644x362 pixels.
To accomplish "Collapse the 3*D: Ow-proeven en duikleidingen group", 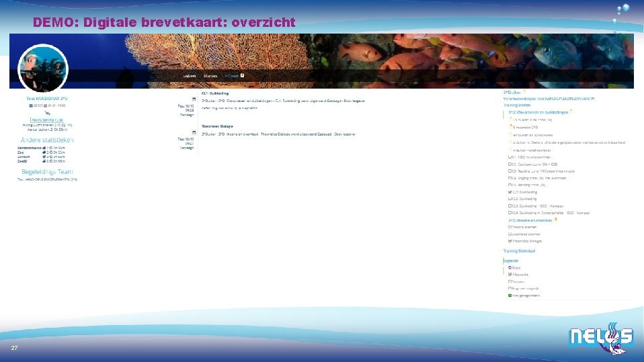I will click(538, 112).
